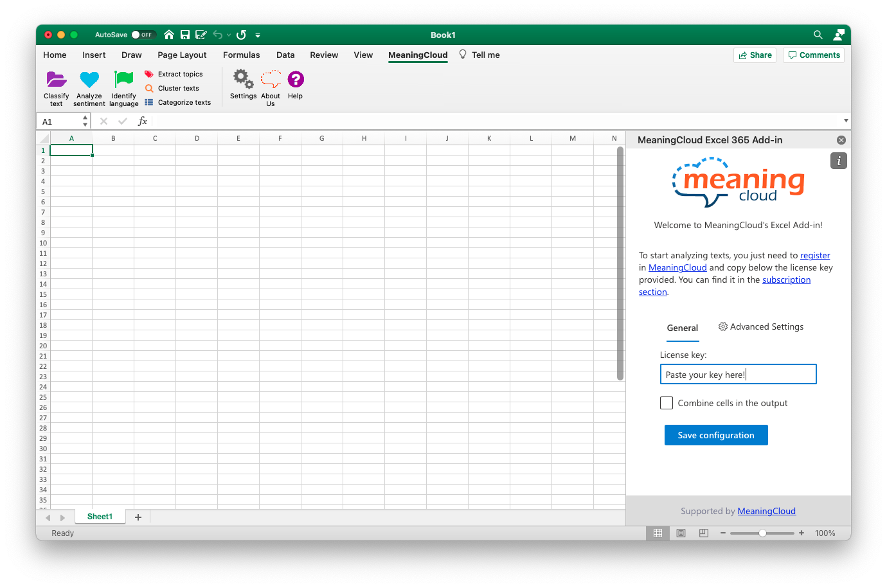887x588 pixels.
Task: Go to the previous sheet with the left arrow
Action: [48, 517]
